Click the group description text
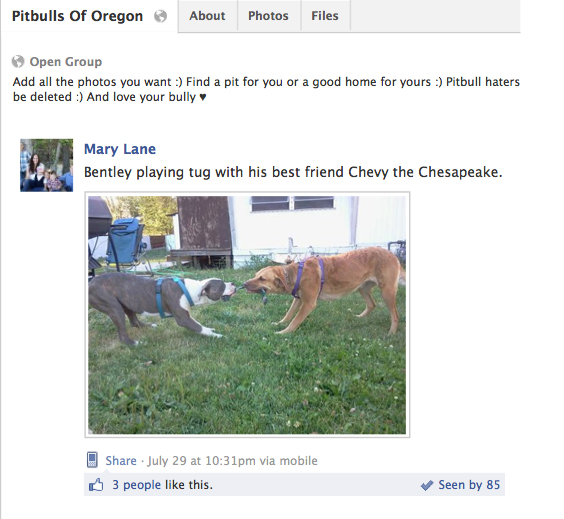The width and height of the screenshot is (564, 519). [266, 89]
